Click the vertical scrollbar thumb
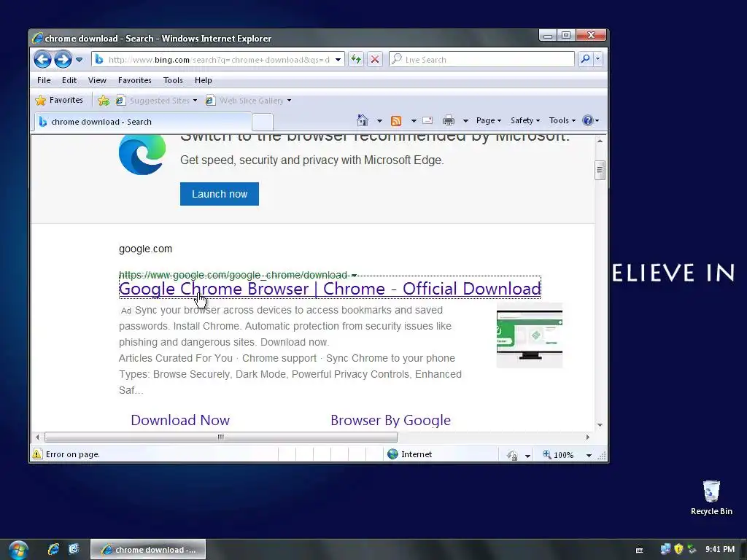 [600, 170]
